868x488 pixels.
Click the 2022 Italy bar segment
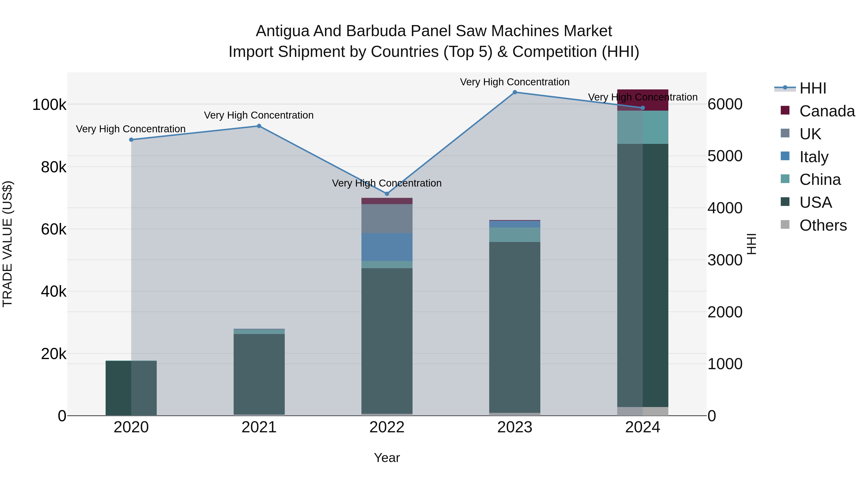(x=387, y=247)
